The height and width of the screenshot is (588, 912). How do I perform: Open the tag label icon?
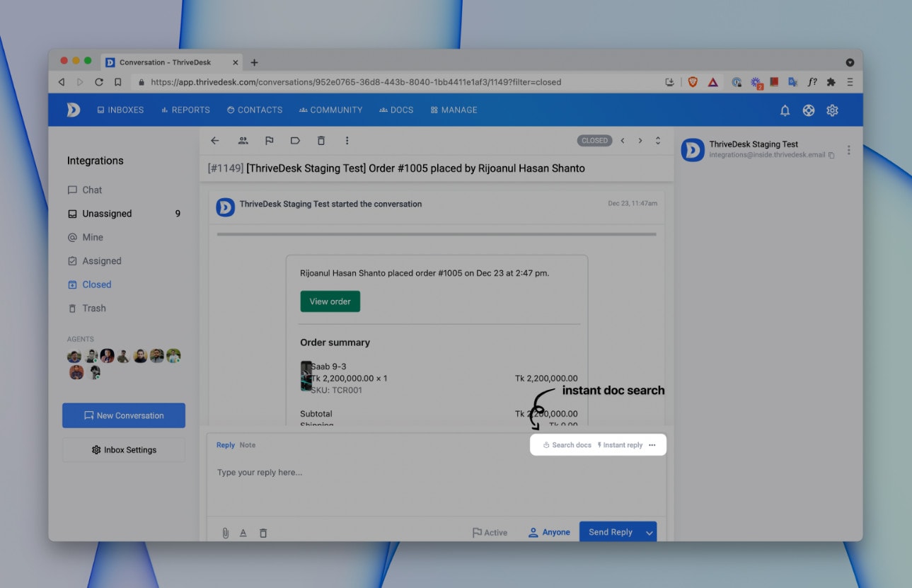pyautogui.click(x=295, y=141)
